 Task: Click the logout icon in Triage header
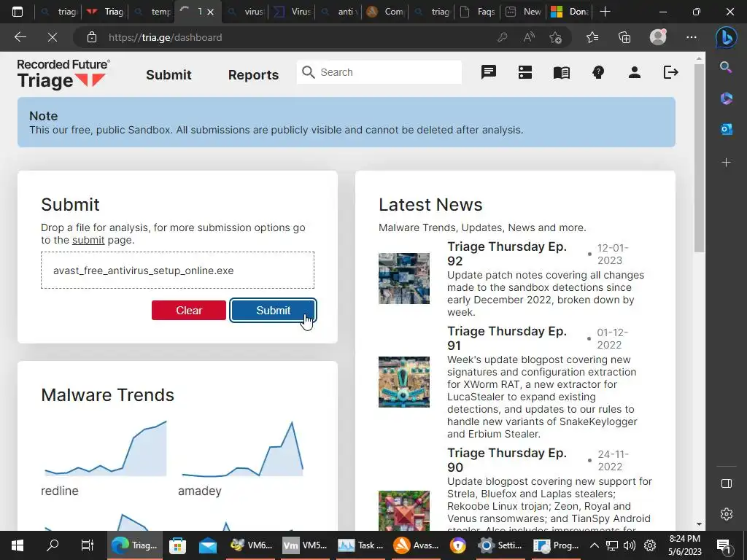[x=671, y=72]
